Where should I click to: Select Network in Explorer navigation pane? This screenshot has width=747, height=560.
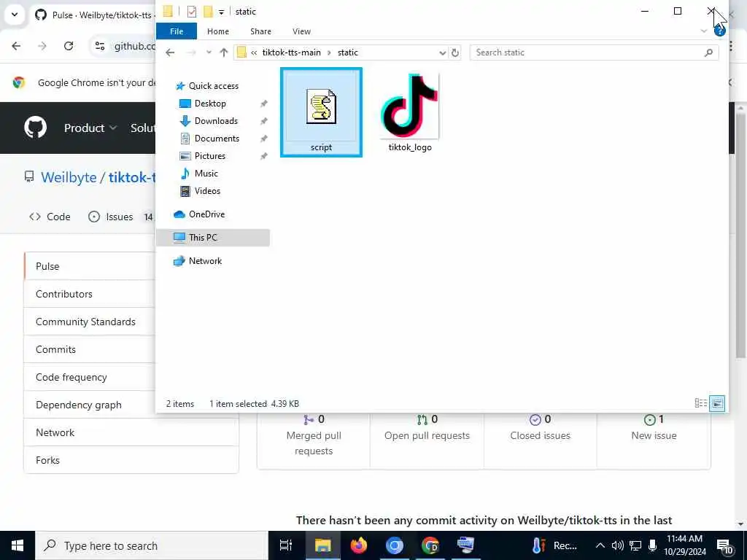(x=205, y=261)
